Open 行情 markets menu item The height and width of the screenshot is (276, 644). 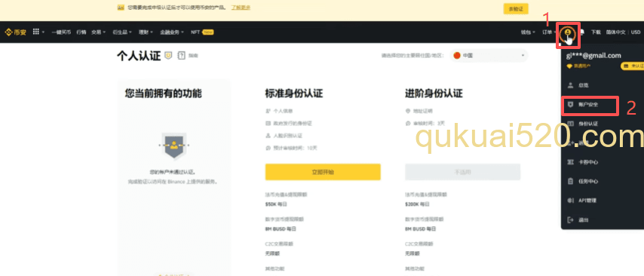[x=81, y=32]
